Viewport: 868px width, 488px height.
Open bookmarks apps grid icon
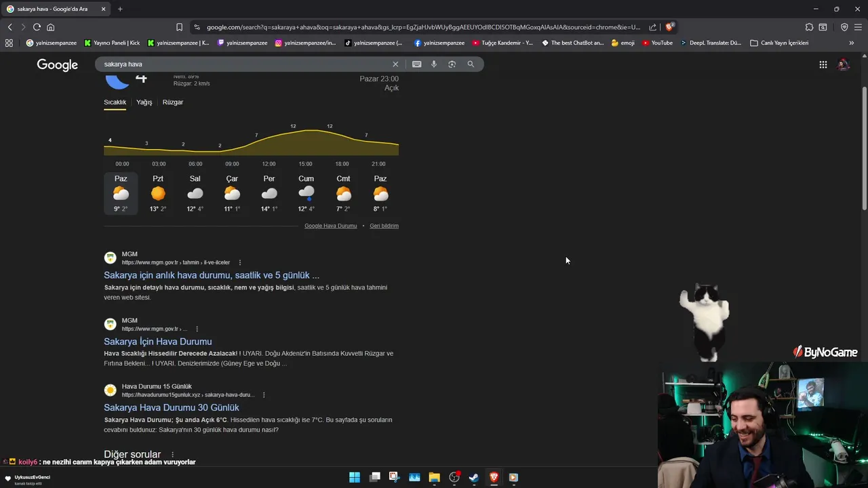click(x=9, y=43)
